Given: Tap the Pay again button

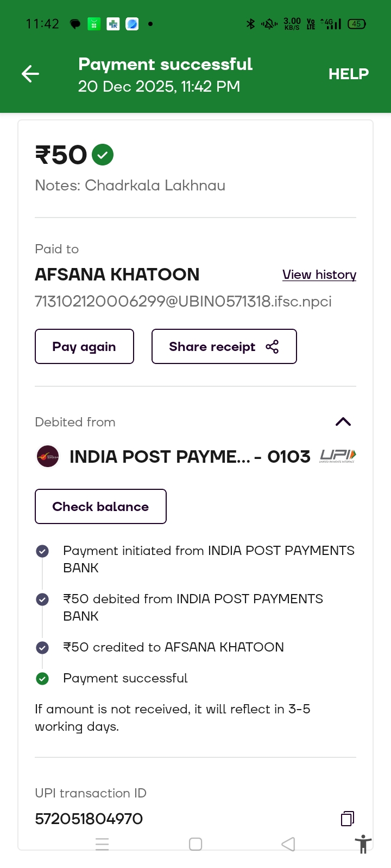Looking at the screenshot, I should coord(84,347).
